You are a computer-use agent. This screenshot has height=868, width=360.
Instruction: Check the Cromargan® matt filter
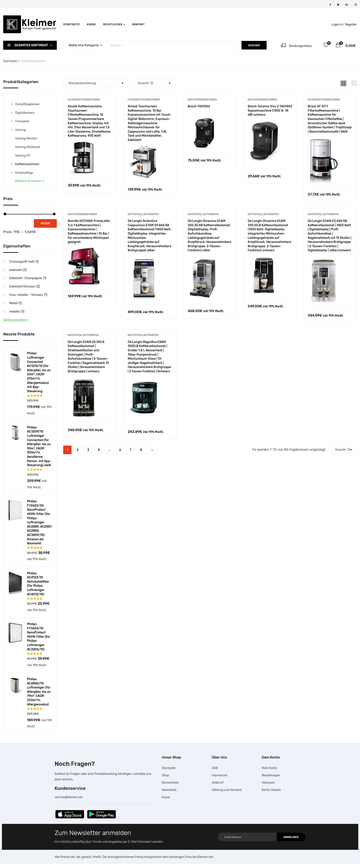pos(5,262)
